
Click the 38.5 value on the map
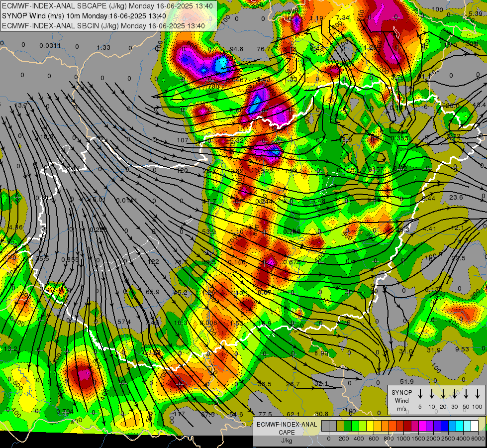265,384
